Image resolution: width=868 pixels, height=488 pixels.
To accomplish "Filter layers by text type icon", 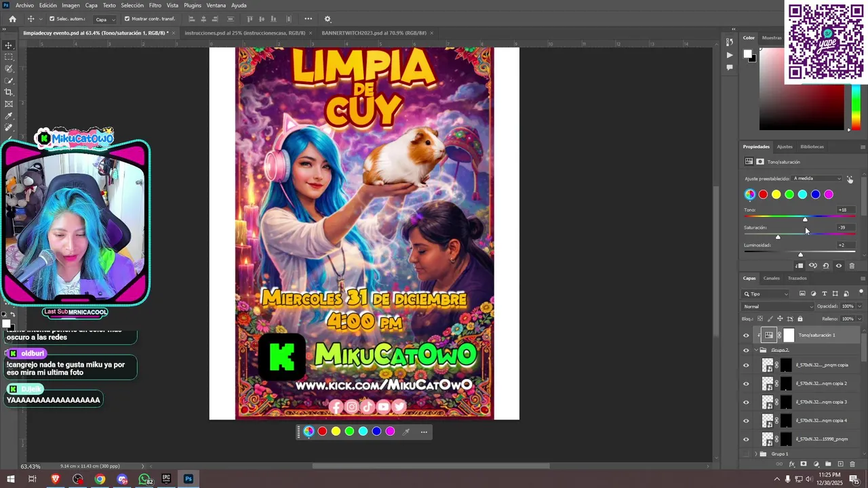I will tap(824, 293).
